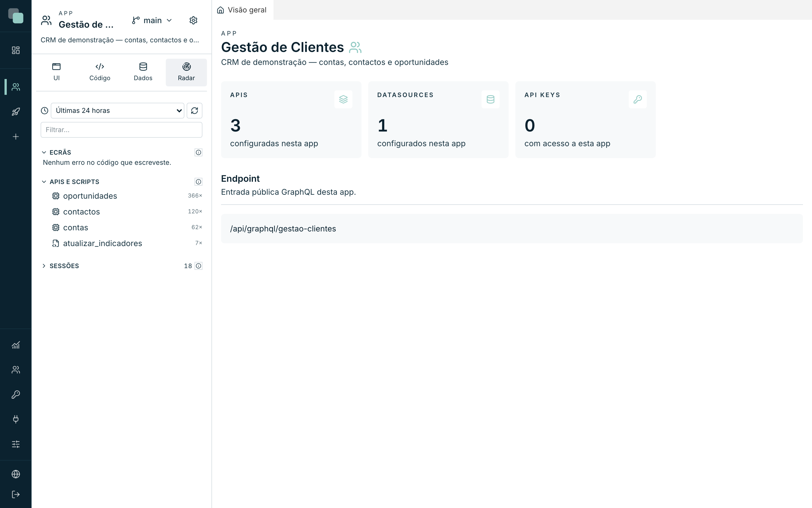This screenshot has width=812, height=508.
Task: Open the dashboard grid icon in sidebar
Action: coord(16,50)
